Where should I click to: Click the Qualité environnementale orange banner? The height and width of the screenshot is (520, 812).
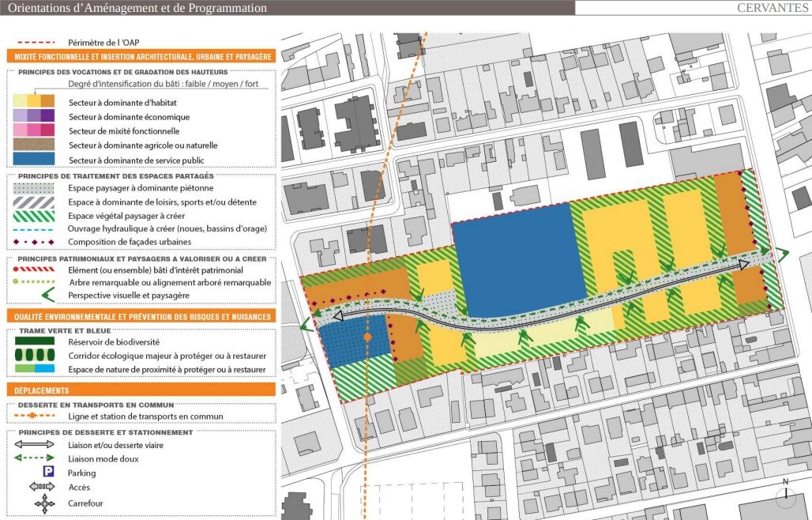point(141,316)
